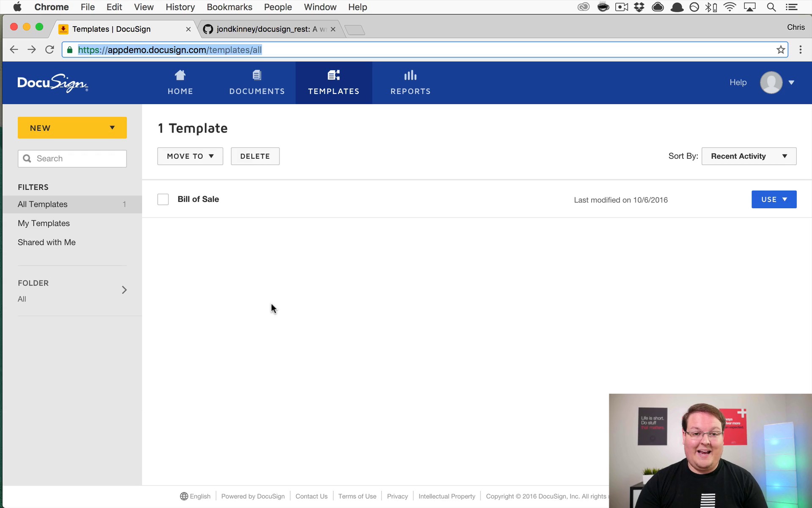Open the Bookmarks menu
Image resolution: width=812 pixels, height=508 pixels.
[229, 7]
